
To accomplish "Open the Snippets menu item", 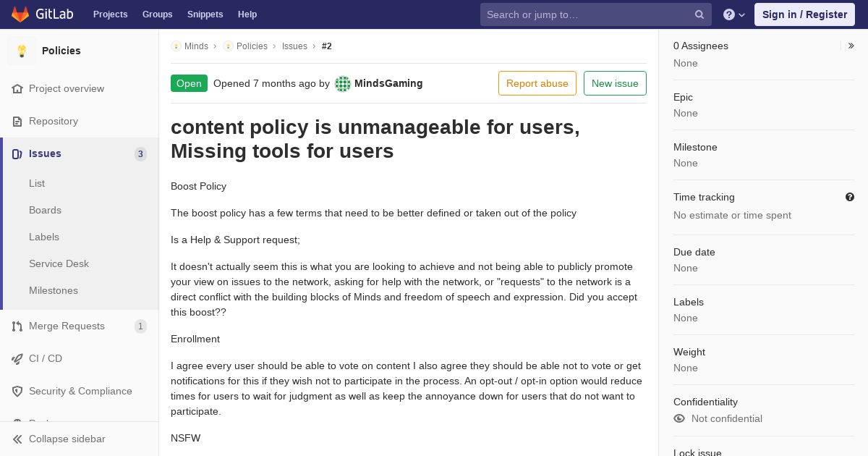I will pos(205,14).
